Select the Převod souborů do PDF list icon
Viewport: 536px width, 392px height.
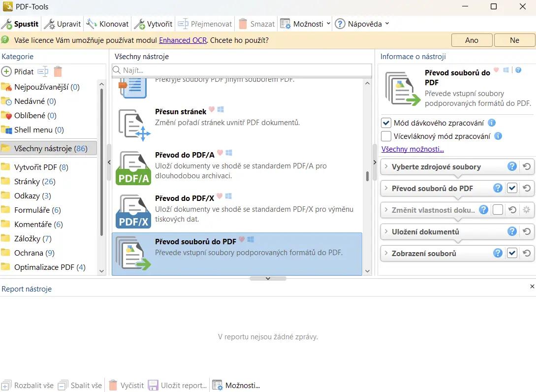(x=133, y=254)
